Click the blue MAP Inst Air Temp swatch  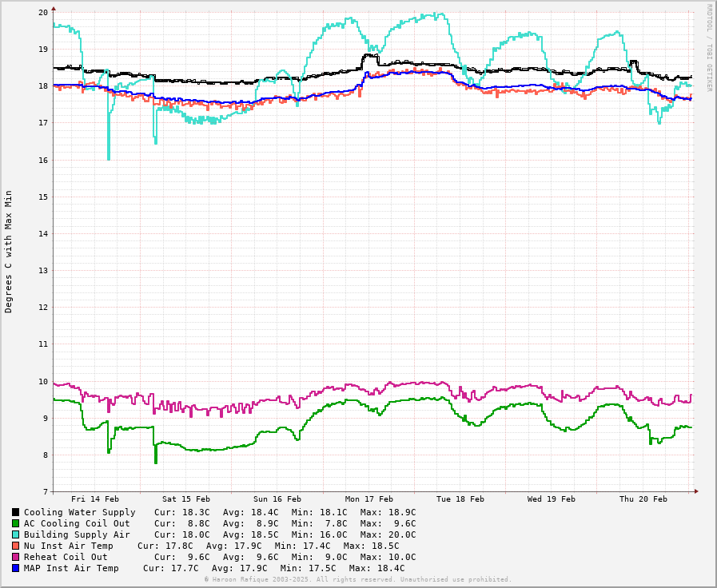tap(15, 568)
